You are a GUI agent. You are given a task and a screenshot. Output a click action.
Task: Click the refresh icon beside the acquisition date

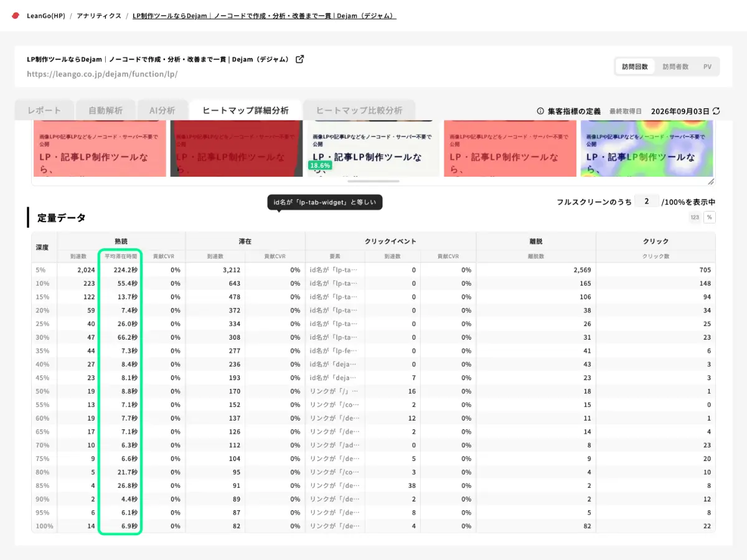pyautogui.click(x=716, y=111)
